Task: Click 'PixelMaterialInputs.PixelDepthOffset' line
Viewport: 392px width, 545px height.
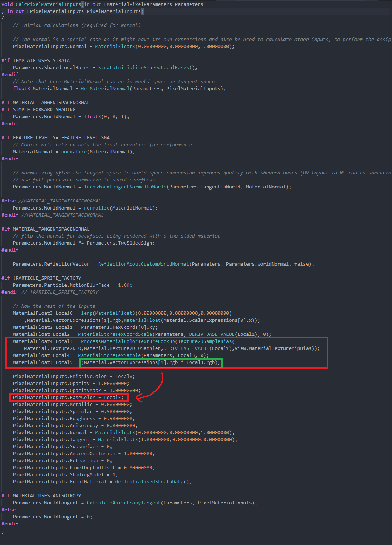Action: click(x=84, y=467)
